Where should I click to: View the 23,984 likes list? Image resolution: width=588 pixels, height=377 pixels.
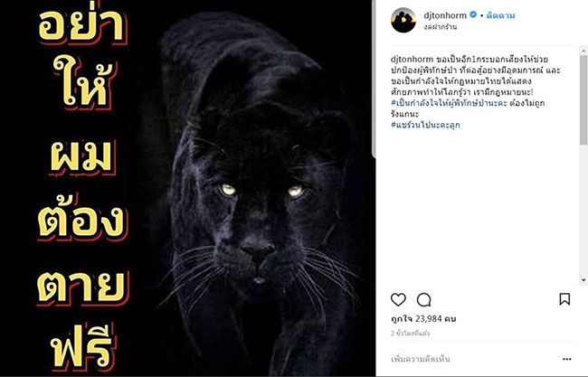click(x=423, y=319)
